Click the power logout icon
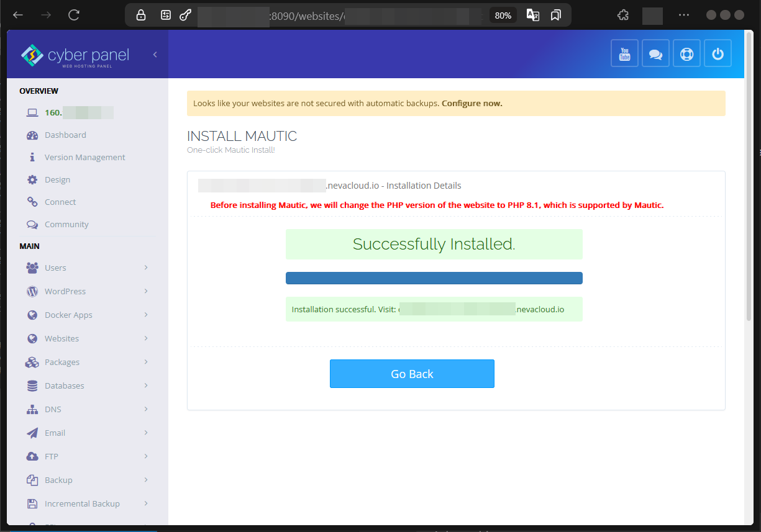Screen dimensions: 761x532 [x=718, y=53]
